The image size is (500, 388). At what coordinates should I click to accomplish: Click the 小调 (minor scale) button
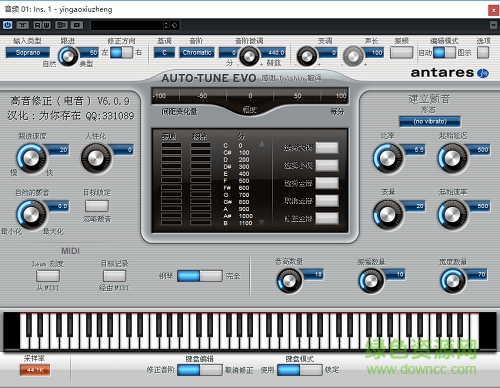(327, 165)
